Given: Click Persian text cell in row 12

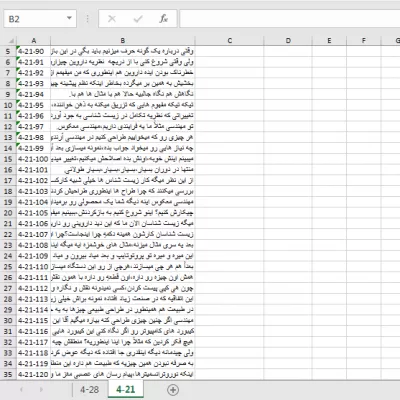Looking at the screenshot, I should pos(122,127).
